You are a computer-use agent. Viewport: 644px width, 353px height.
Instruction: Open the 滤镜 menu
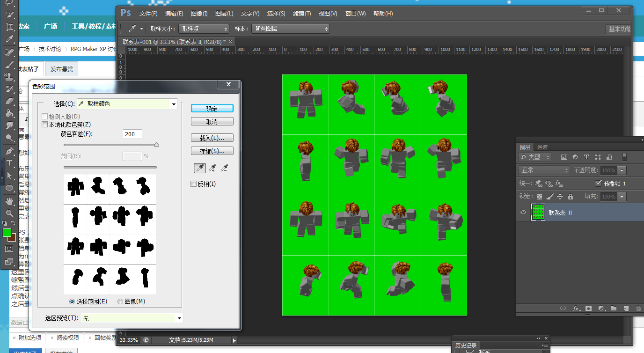click(x=301, y=14)
